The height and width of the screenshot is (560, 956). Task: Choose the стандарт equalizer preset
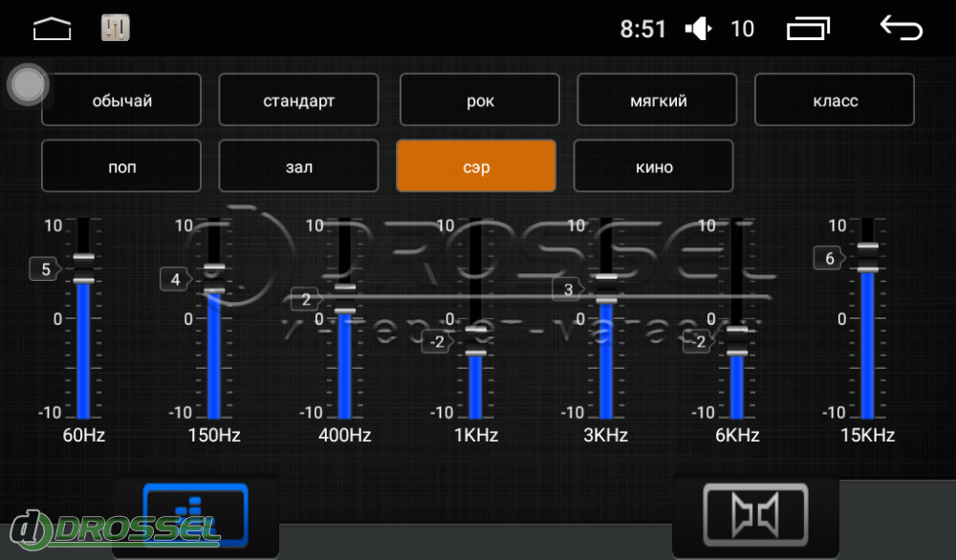298,100
